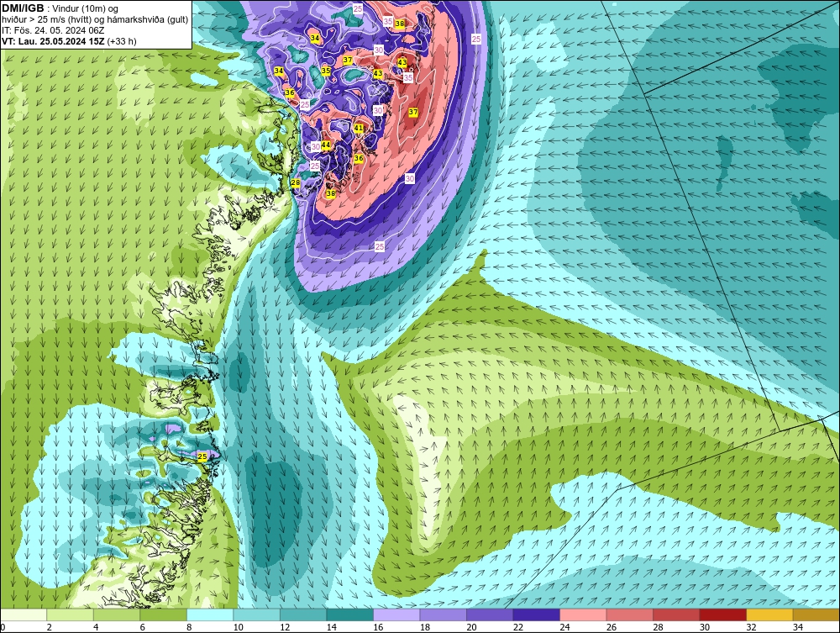Click the legend scale number 26
Image resolution: width=840 pixels, height=633 pixels.
pyautogui.click(x=612, y=627)
